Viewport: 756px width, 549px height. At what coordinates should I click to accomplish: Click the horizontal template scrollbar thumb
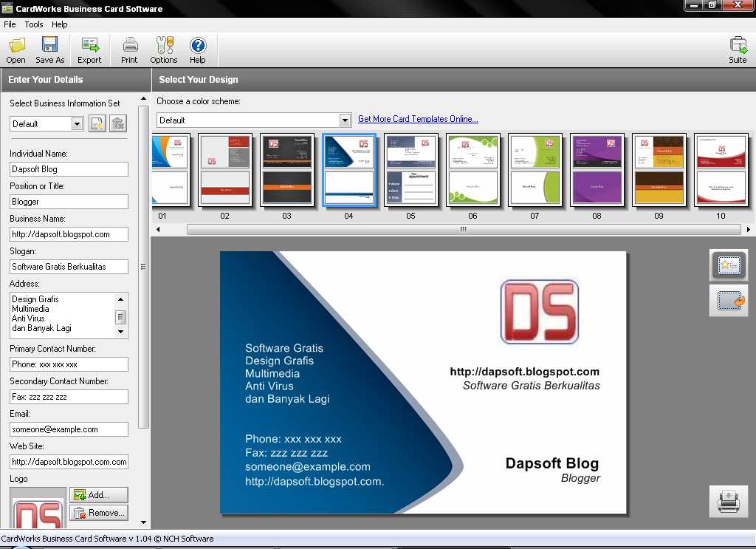pos(464,230)
